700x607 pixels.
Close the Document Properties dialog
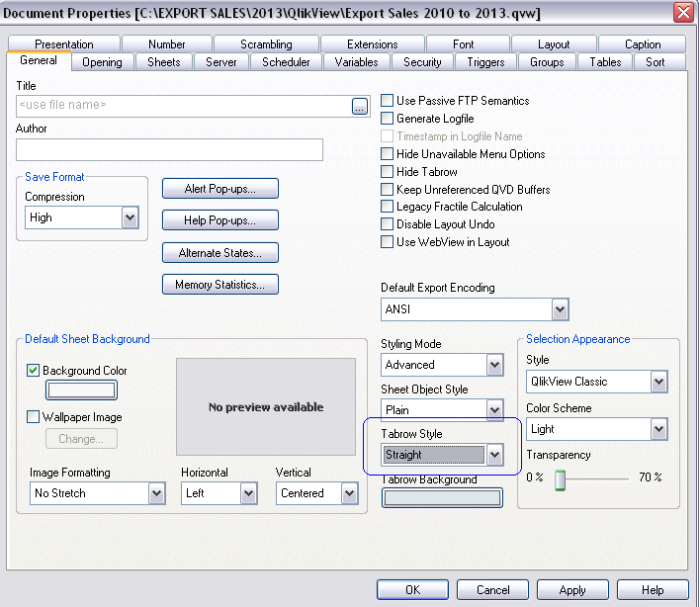click(x=683, y=13)
